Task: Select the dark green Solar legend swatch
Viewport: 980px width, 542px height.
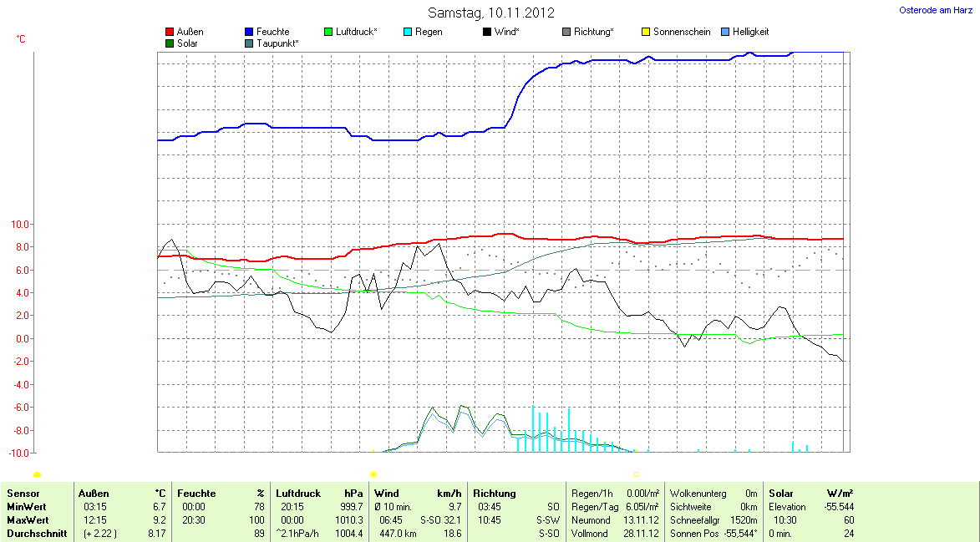Action: coord(170,43)
